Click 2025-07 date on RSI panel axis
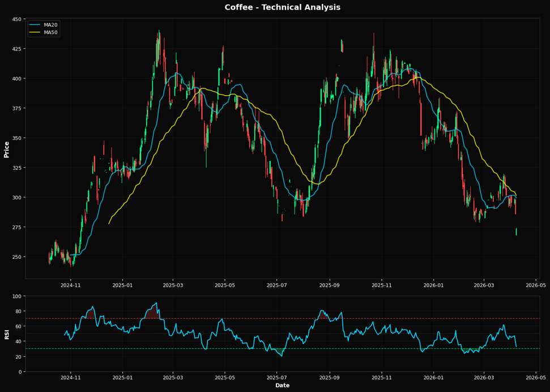Viewport: 550px width, 392px height. 277,378
